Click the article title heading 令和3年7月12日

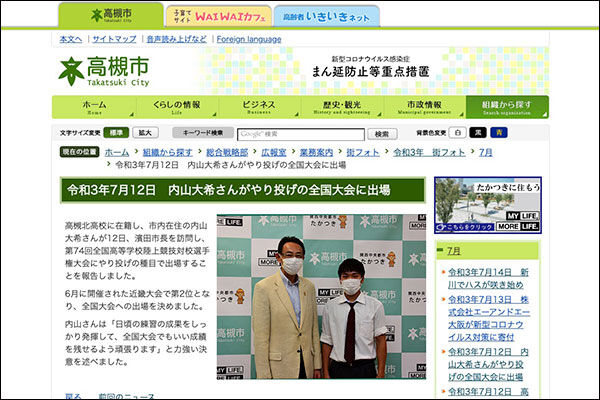click(x=243, y=190)
